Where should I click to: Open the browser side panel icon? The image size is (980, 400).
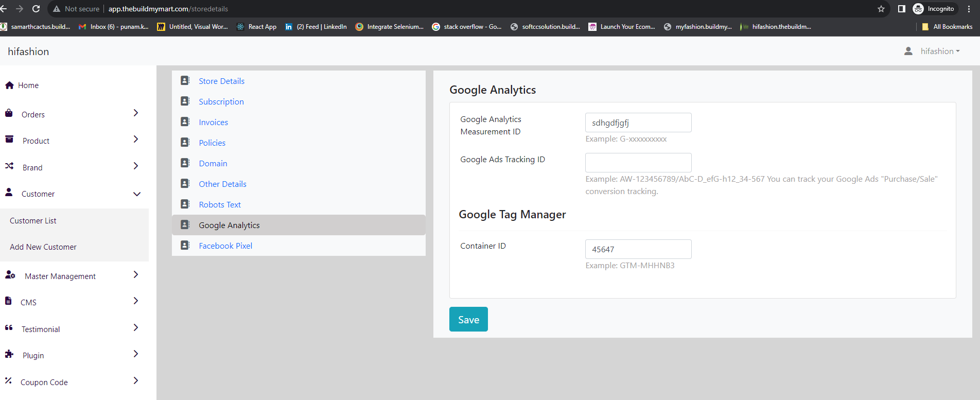coord(902,9)
